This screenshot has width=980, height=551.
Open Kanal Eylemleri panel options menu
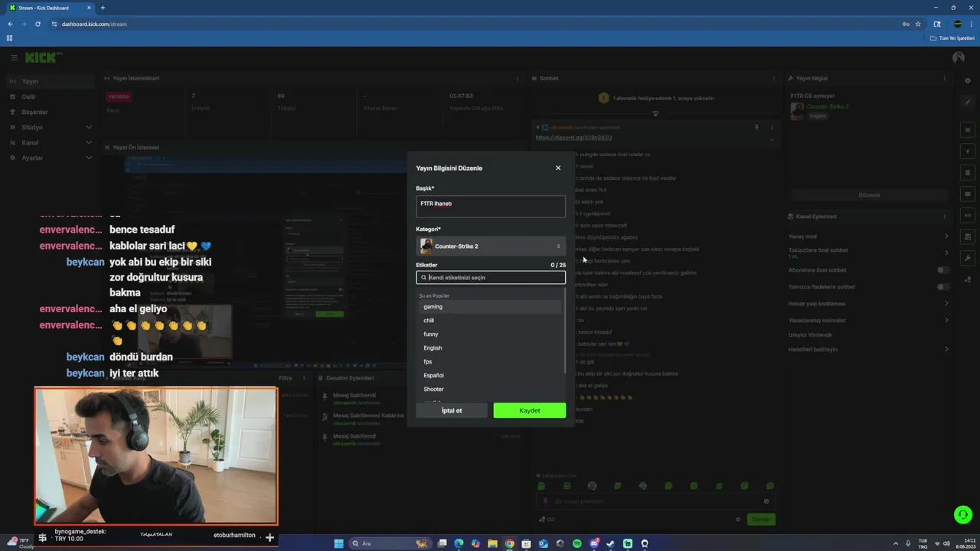click(945, 217)
